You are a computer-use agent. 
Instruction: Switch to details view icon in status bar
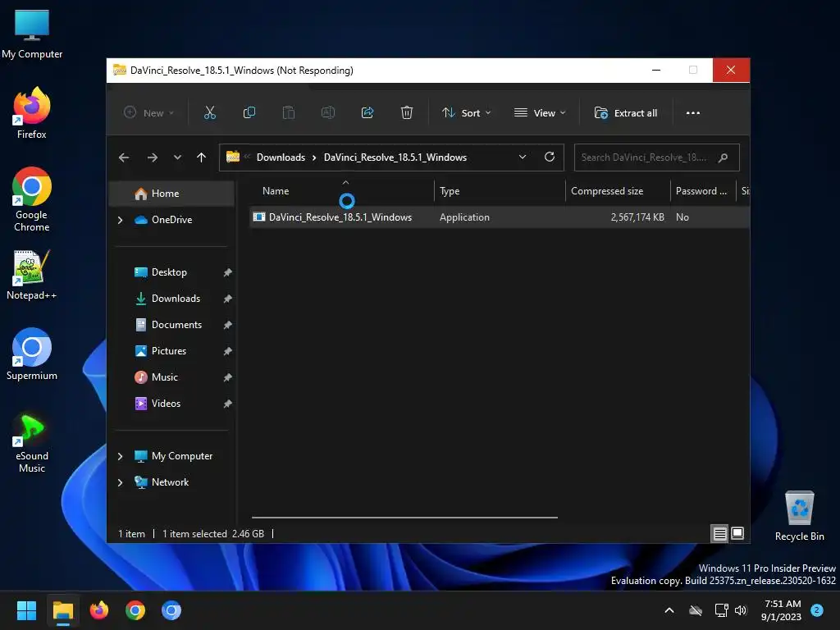tap(719, 533)
